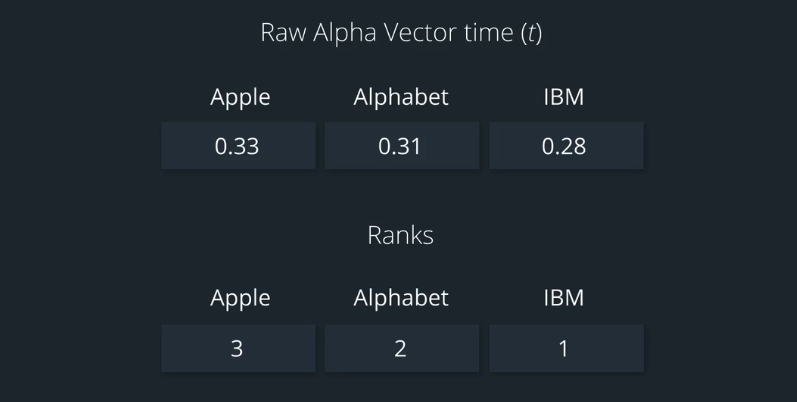
Task: Click the Apple label above 0.33
Action: click(240, 98)
